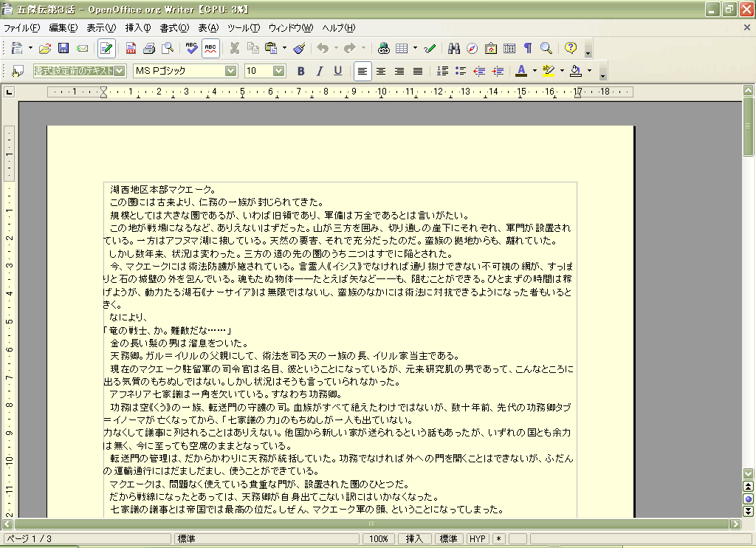Open the Table insert dropdown arrow
Viewport: 756px width, 548px height.
tap(415, 48)
